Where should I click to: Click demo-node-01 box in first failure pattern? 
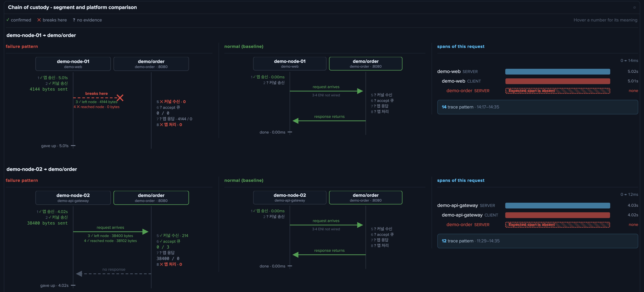pyautogui.click(x=73, y=64)
